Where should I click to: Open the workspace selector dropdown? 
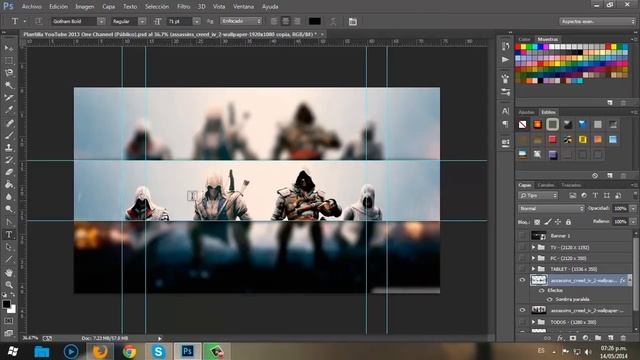point(597,21)
